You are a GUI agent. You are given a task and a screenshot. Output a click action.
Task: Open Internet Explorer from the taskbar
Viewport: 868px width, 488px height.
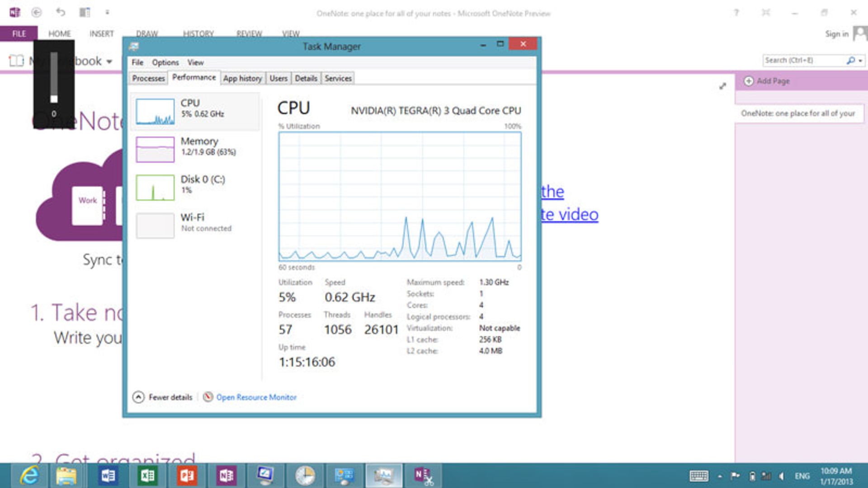[30, 476]
